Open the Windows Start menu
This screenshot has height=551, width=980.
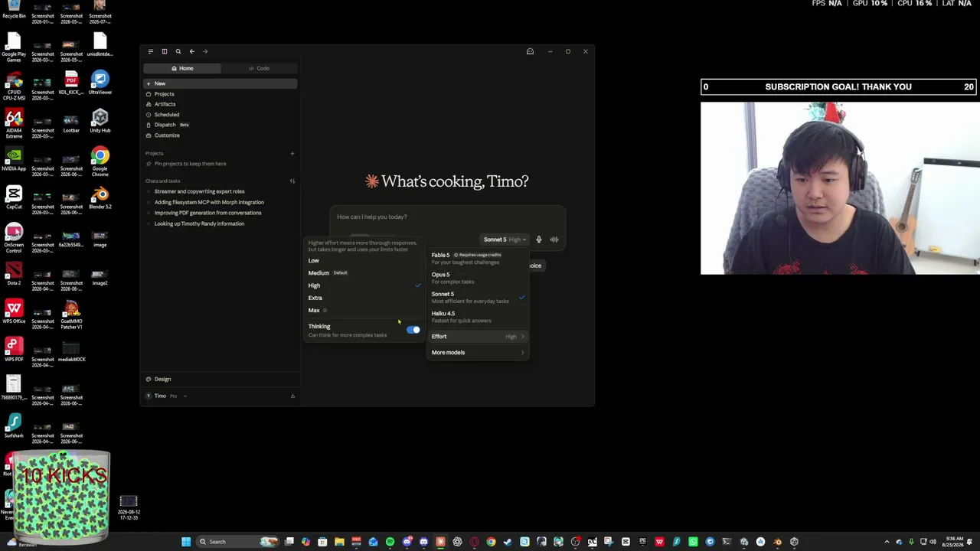[x=186, y=542]
